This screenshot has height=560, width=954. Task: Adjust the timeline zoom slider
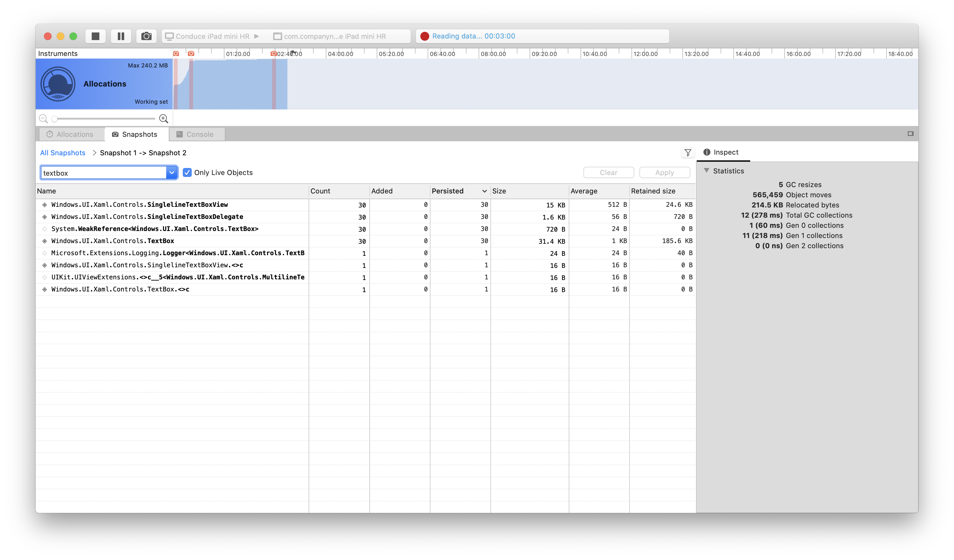(55, 118)
